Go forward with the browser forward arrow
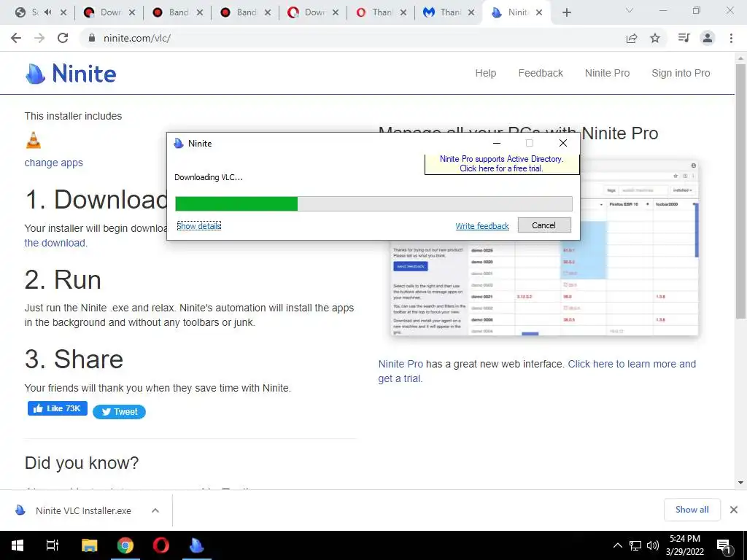The width and height of the screenshot is (747, 560). tap(39, 38)
